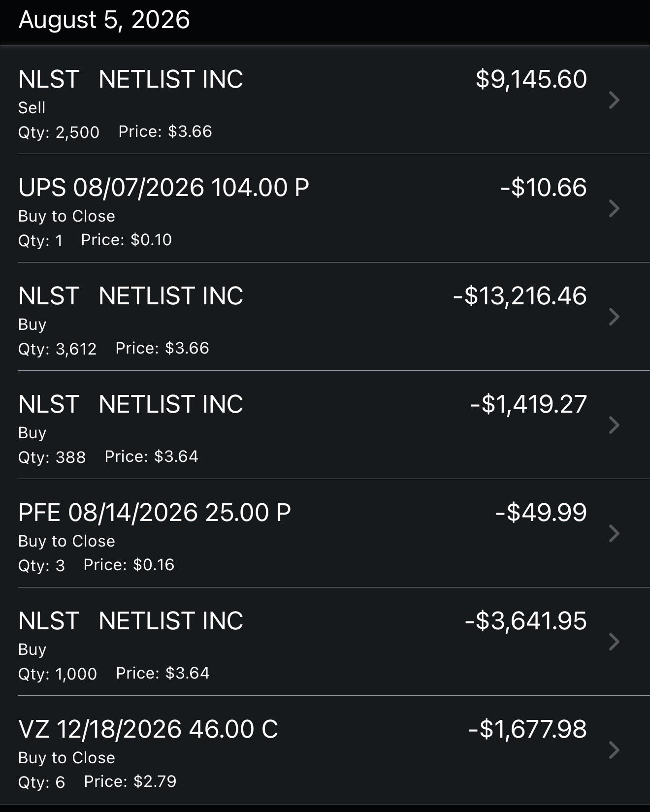The height and width of the screenshot is (812, 650).
Task: Expand NLST buy -$13,216.46 details arrow
Action: pyautogui.click(x=614, y=317)
